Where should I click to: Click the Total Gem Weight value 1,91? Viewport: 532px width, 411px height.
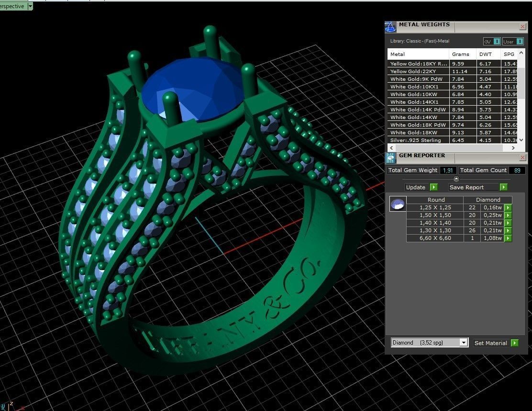coord(448,171)
